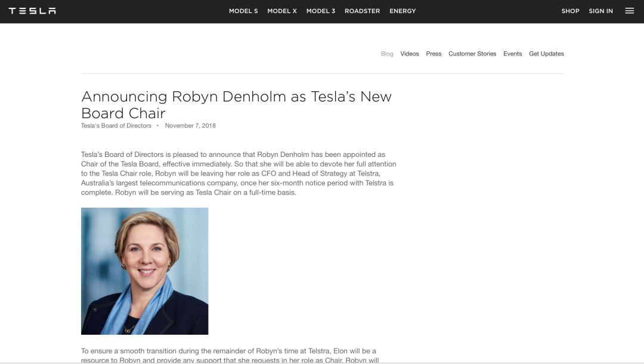This screenshot has height=364, width=644.
Task: Open the Roadster page
Action: point(362,11)
